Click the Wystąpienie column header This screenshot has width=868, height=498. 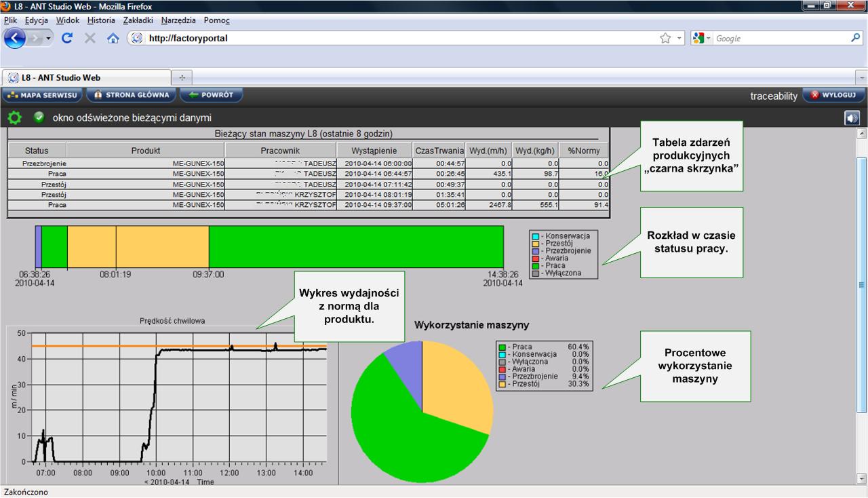374,151
